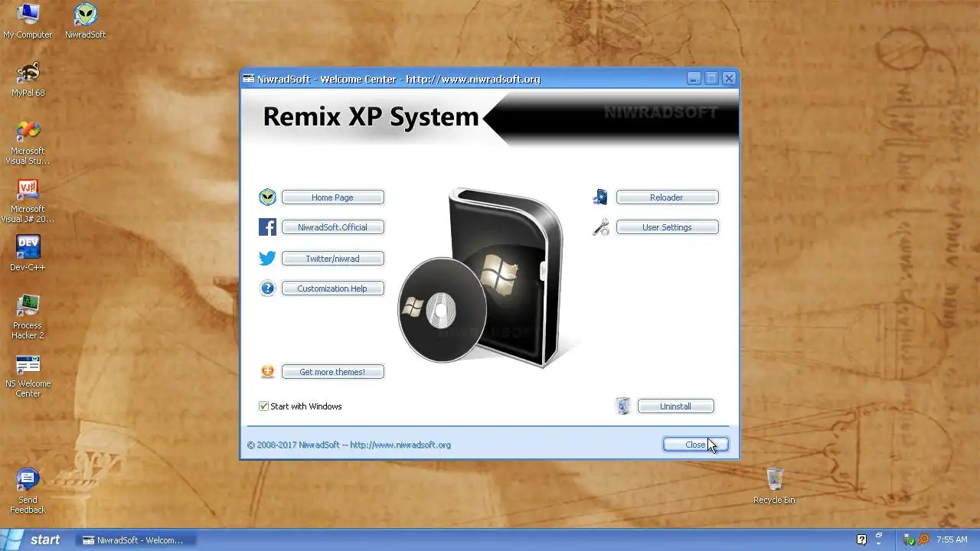Image resolution: width=980 pixels, height=551 pixels.
Task: Minimize the Welcome Center window
Action: 693,79
